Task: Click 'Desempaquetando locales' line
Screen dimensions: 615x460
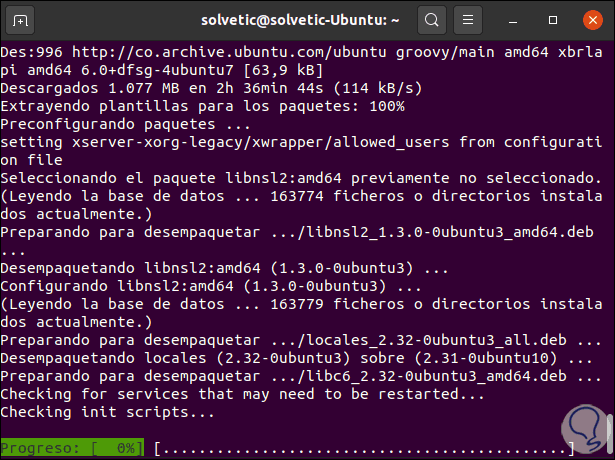Action: click(x=297, y=358)
